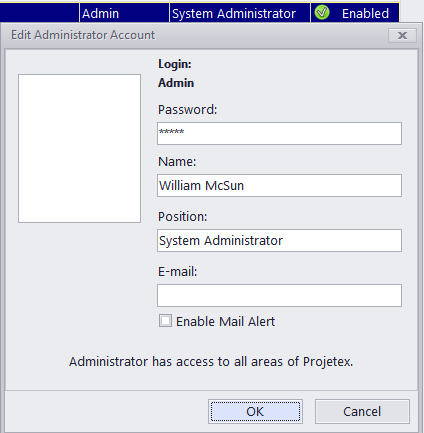
Task: Click the Enabled status text in row
Action: (x=365, y=14)
